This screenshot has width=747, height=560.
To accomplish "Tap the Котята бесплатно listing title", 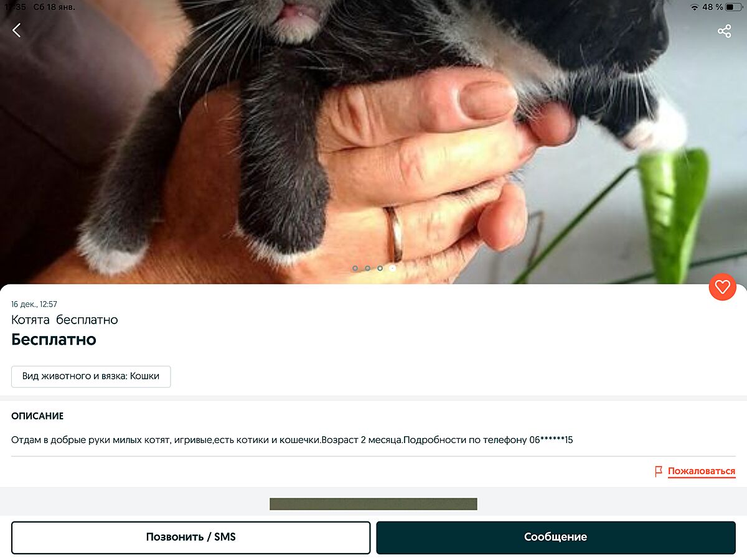I will click(65, 320).
